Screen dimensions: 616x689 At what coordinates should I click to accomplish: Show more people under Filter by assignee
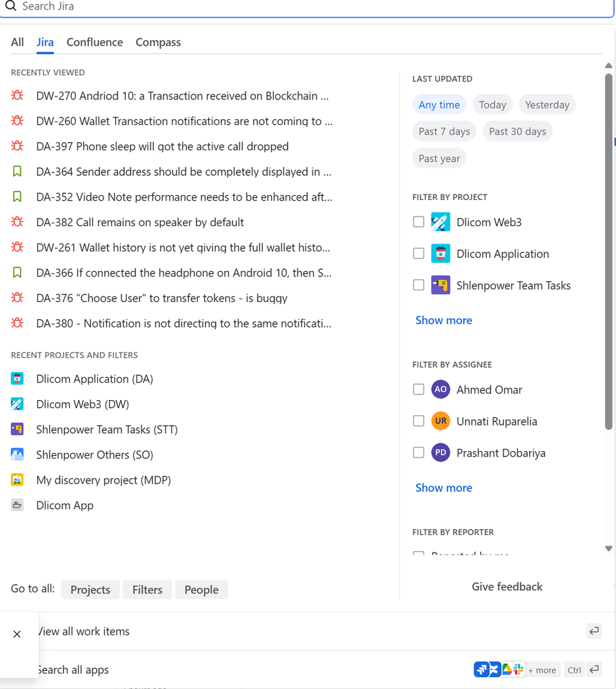tap(444, 488)
